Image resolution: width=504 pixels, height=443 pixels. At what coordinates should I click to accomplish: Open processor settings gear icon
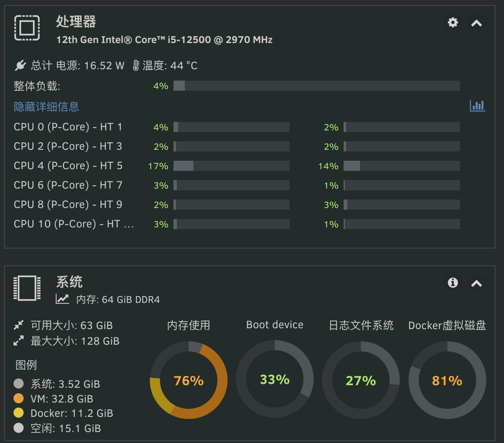point(453,22)
